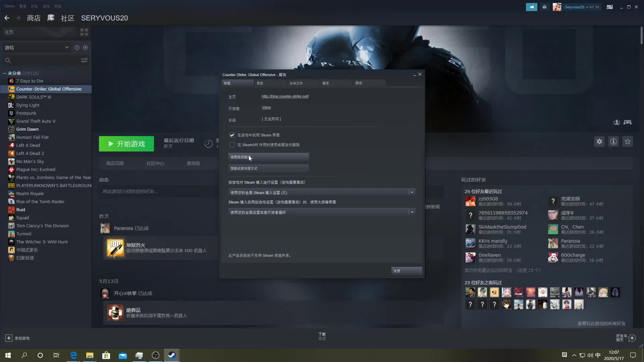Click the Steam chat/messaging icon
Viewport: 644px width, 362px height.
pyautogui.click(x=544, y=7)
